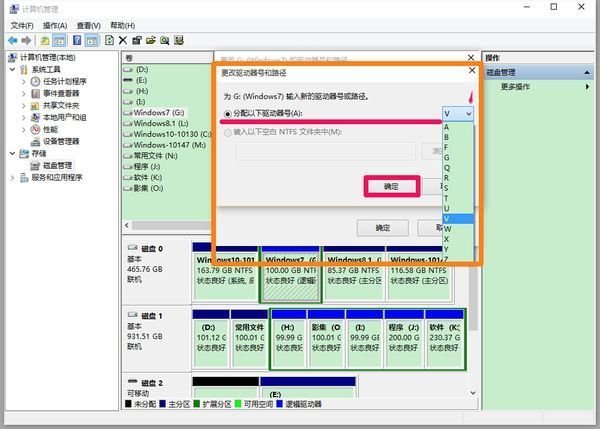Click the Open folder toolbar icon

click(x=150, y=40)
